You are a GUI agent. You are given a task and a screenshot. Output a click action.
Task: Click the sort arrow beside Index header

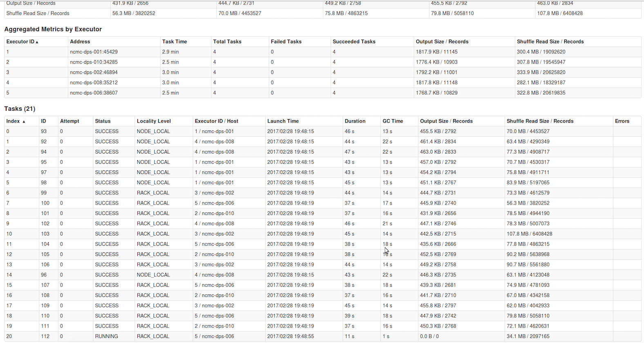(x=24, y=122)
